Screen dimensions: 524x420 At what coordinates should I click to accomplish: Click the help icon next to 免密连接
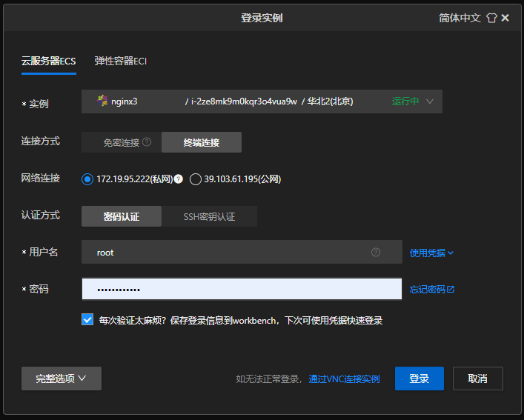point(147,142)
